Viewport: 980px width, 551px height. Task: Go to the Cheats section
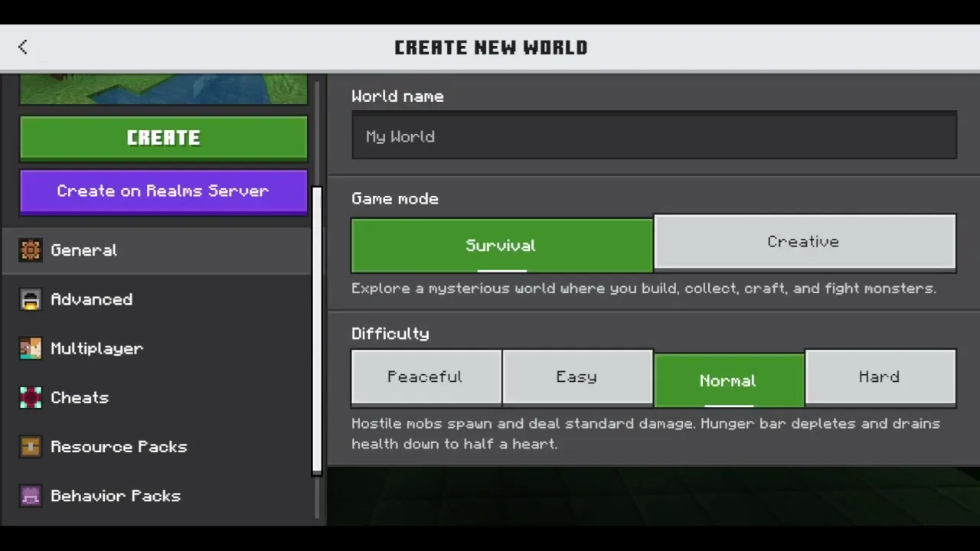(80, 397)
